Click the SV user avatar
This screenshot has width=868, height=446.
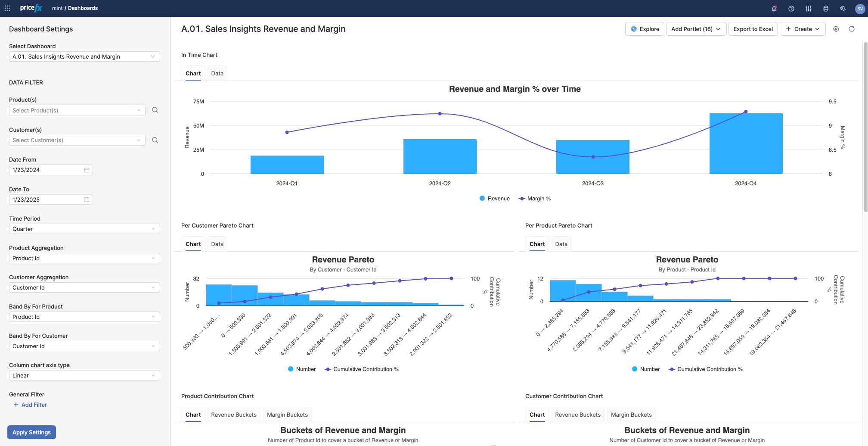pos(859,8)
